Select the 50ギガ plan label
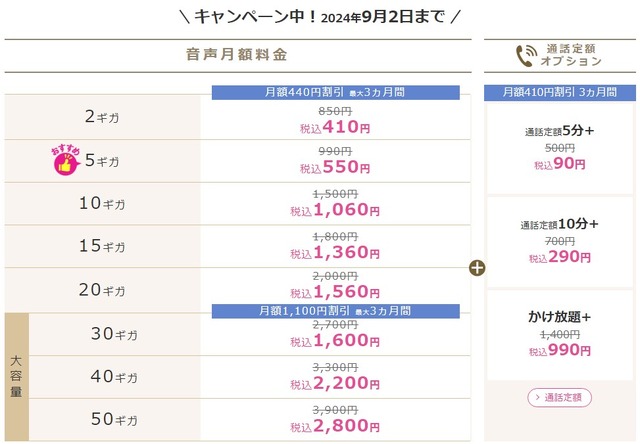Viewport: 640px width, 444px height. pos(114,419)
